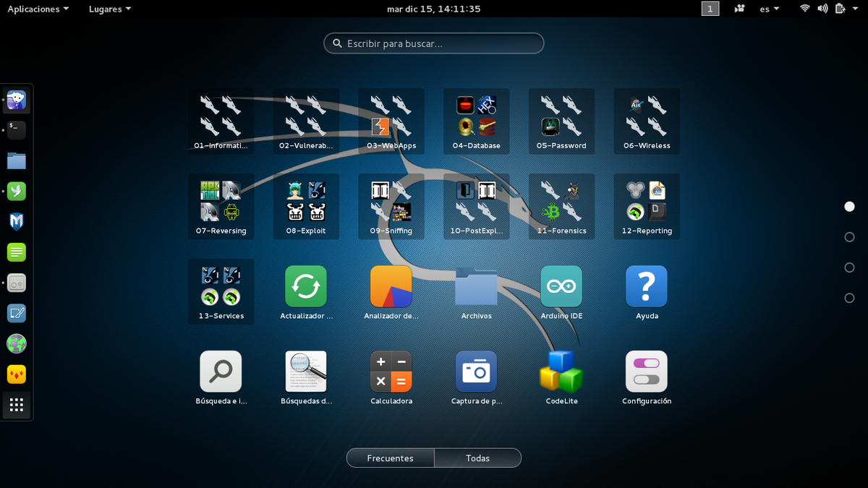Open Terminal from the dock

tap(17, 130)
